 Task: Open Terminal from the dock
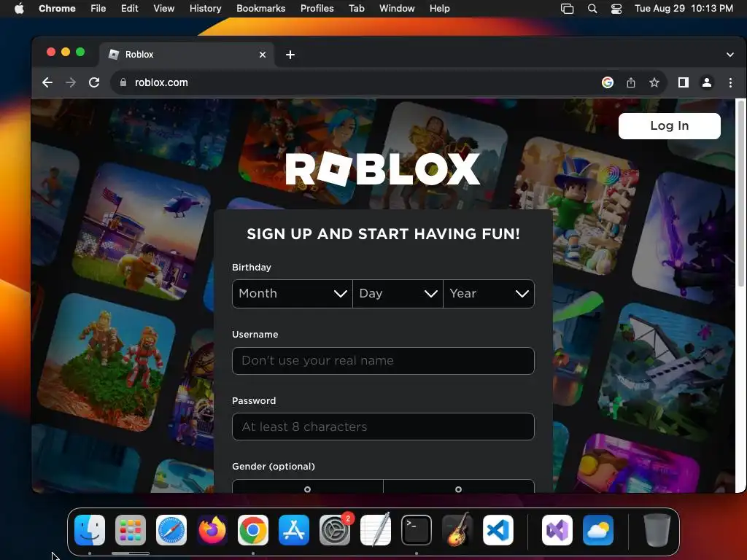tap(417, 530)
